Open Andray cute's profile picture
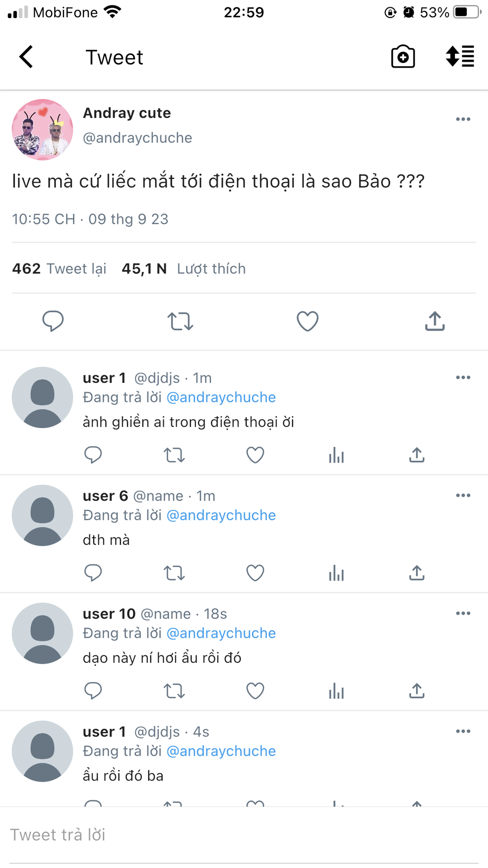Viewport: 488px width, 868px height. [42, 130]
